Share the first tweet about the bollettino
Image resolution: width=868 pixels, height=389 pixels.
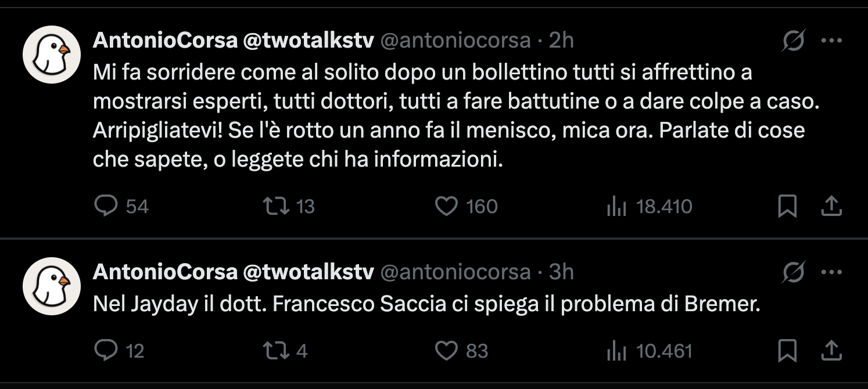(831, 206)
